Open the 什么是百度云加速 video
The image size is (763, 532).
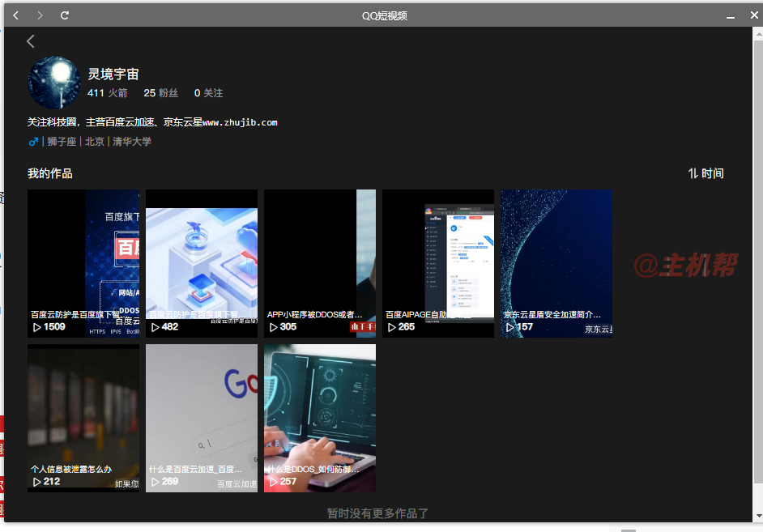pos(202,418)
